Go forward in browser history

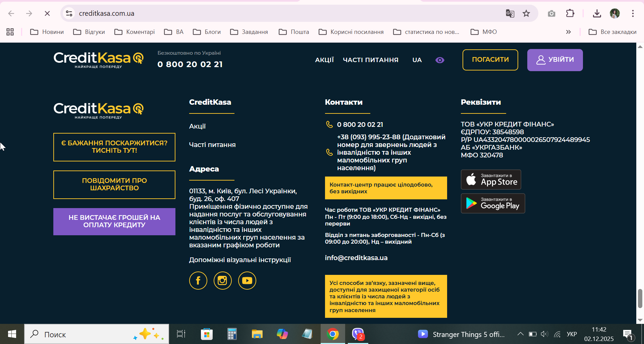pos(29,13)
